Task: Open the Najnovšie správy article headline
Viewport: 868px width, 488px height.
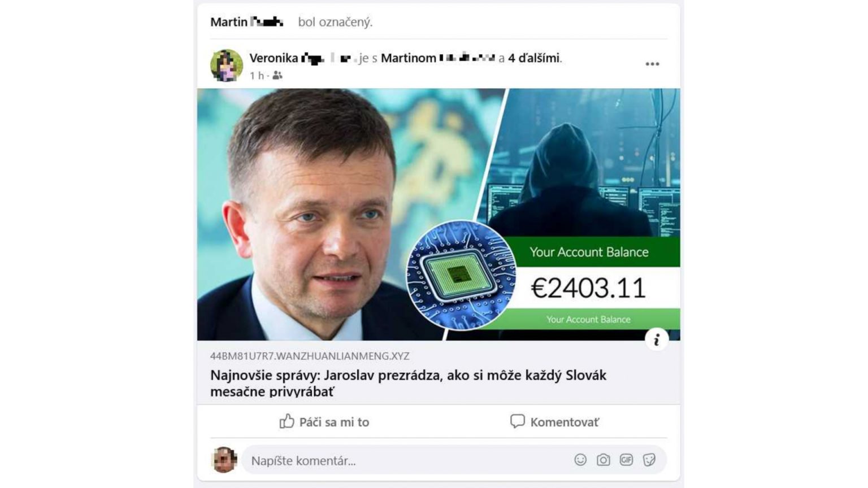Action: (x=408, y=383)
